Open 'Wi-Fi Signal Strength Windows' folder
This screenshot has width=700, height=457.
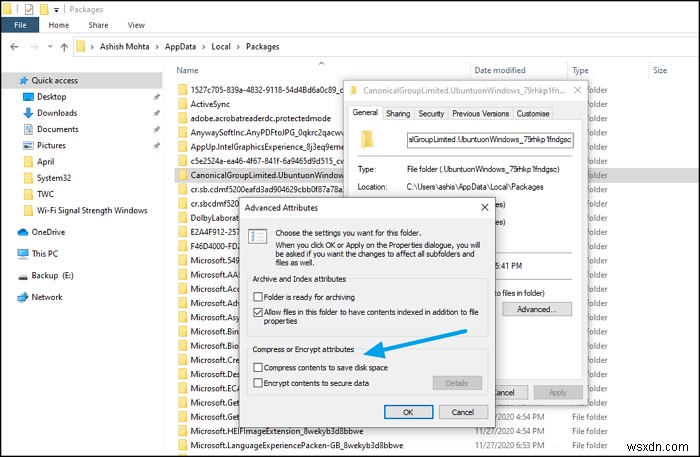click(92, 210)
